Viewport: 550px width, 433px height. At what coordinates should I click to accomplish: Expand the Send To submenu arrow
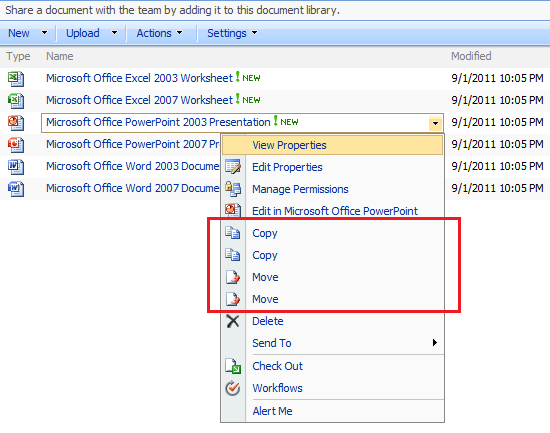[x=435, y=343]
